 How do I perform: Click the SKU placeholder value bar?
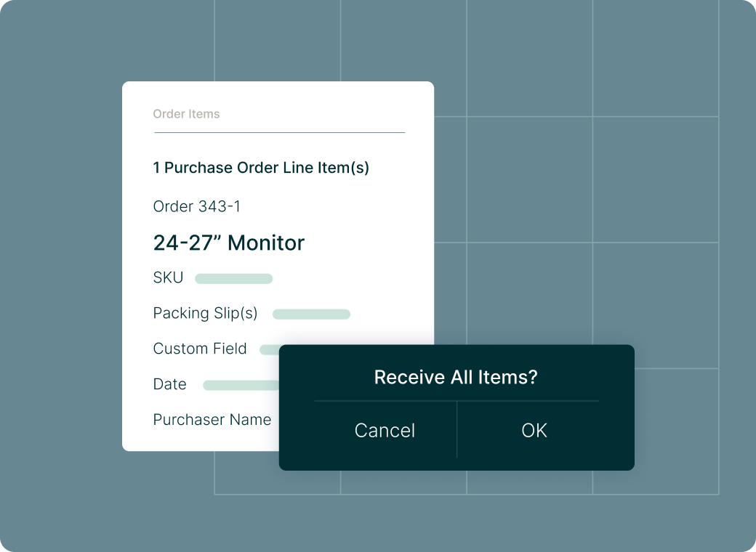234,278
